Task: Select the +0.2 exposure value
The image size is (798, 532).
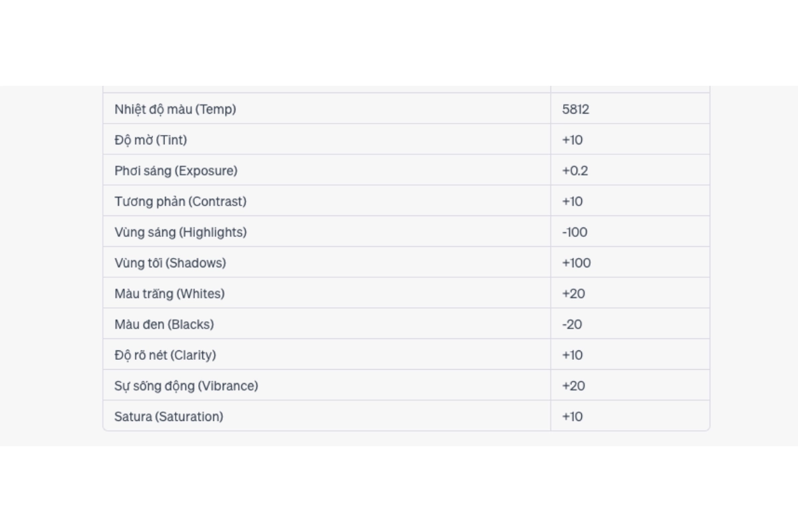Action: click(x=575, y=170)
